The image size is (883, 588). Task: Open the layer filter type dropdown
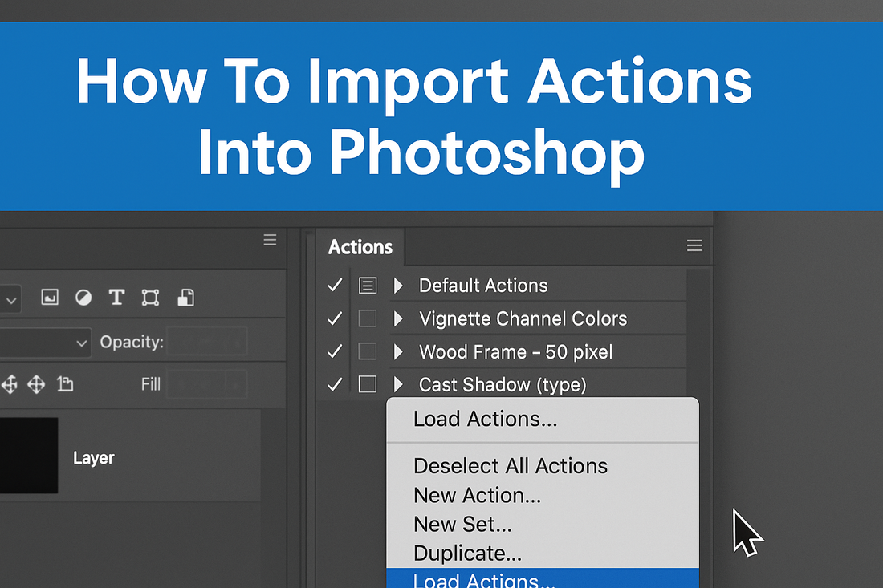10,299
